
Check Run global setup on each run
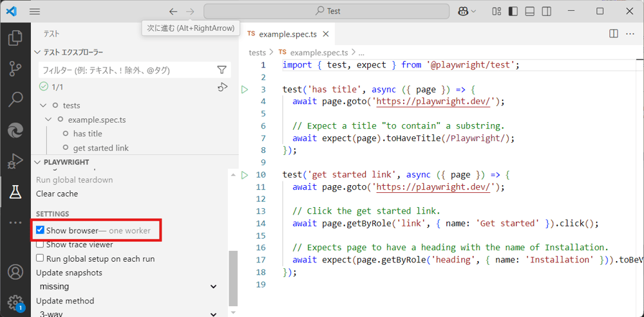click(40, 258)
